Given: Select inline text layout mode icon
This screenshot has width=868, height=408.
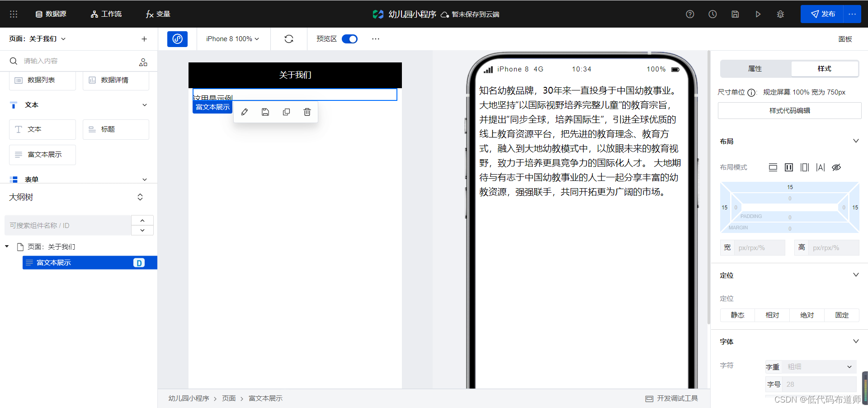Looking at the screenshot, I should 821,167.
